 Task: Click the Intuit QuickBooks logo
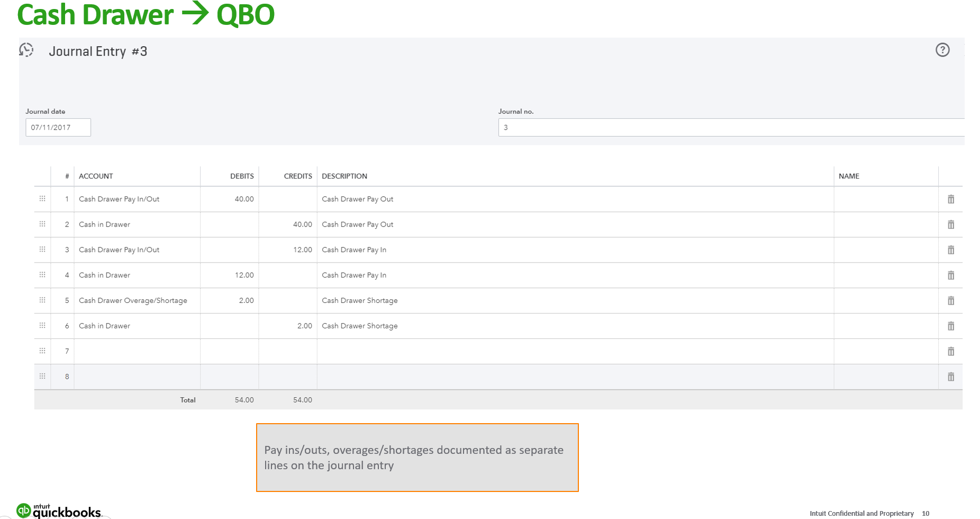pos(59,511)
